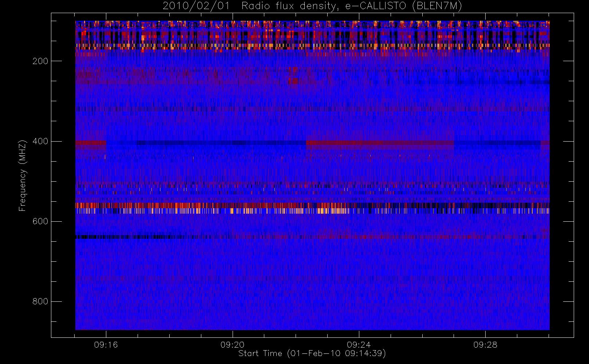Click the 400 frequency tick label
Image resolution: width=589 pixels, height=364 pixels.
click(x=40, y=141)
